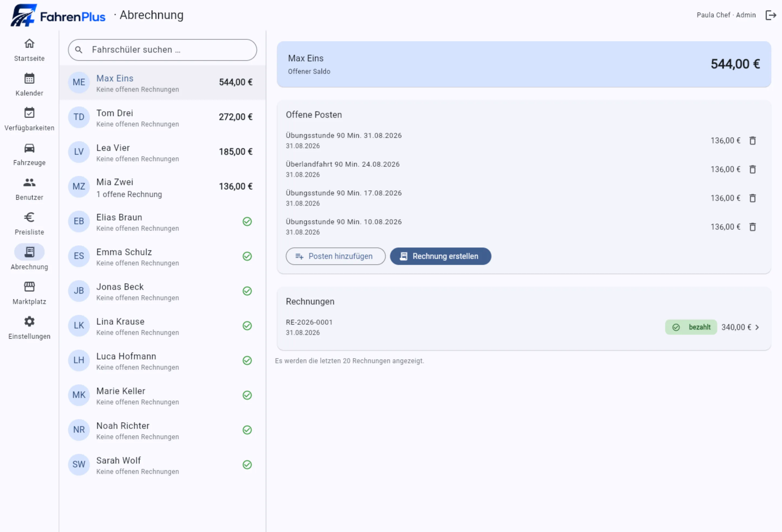Click the logout icon beside Admin

tap(771, 15)
